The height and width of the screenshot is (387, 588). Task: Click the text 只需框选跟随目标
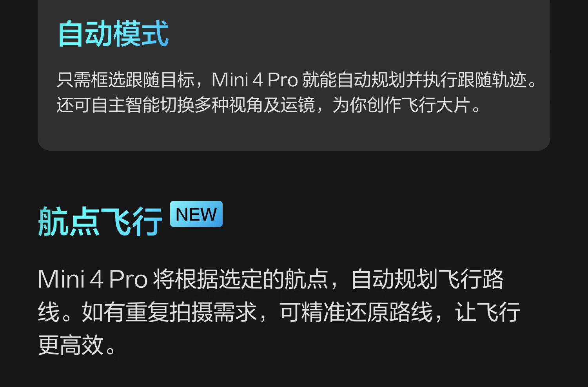point(126,80)
